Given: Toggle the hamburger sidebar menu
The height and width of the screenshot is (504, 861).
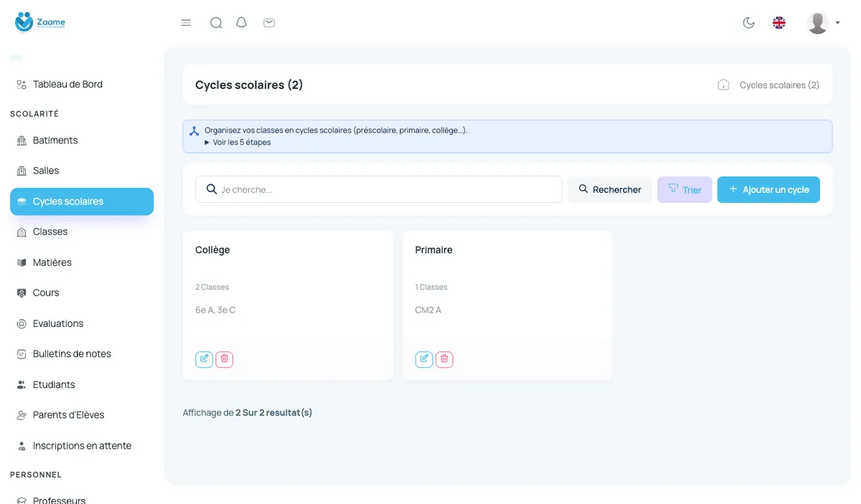Looking at the screenshot, I should point(186,23).
